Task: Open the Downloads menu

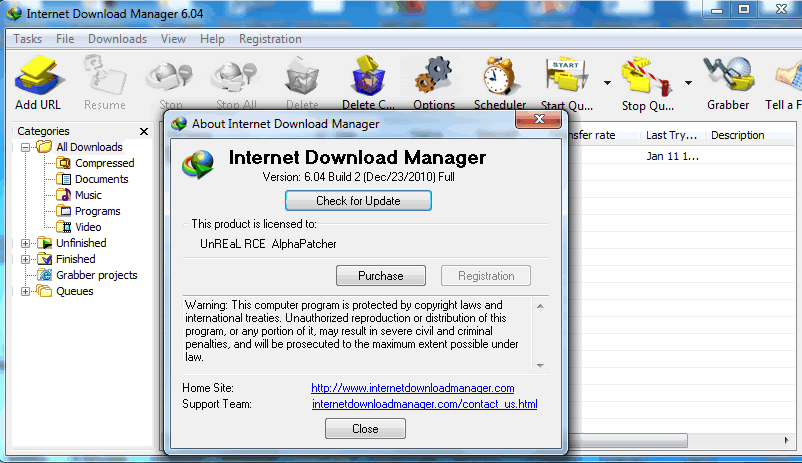Action: click(117, 39)
